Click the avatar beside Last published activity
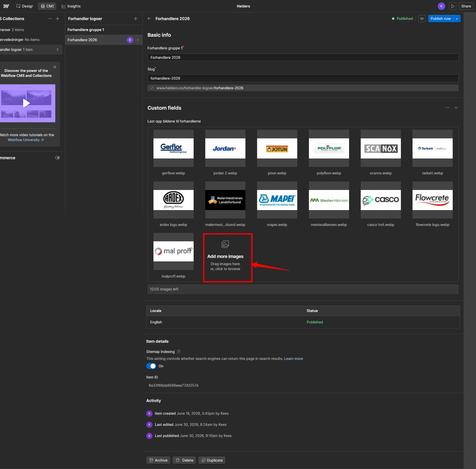Viewport: 476px width, 469px height. 149,436
